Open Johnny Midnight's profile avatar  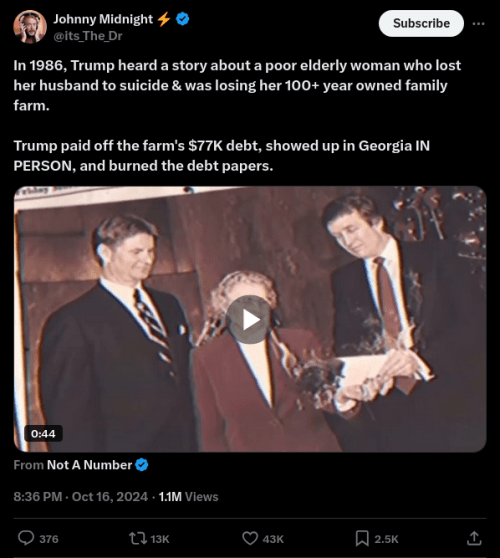tap(30, 27)
